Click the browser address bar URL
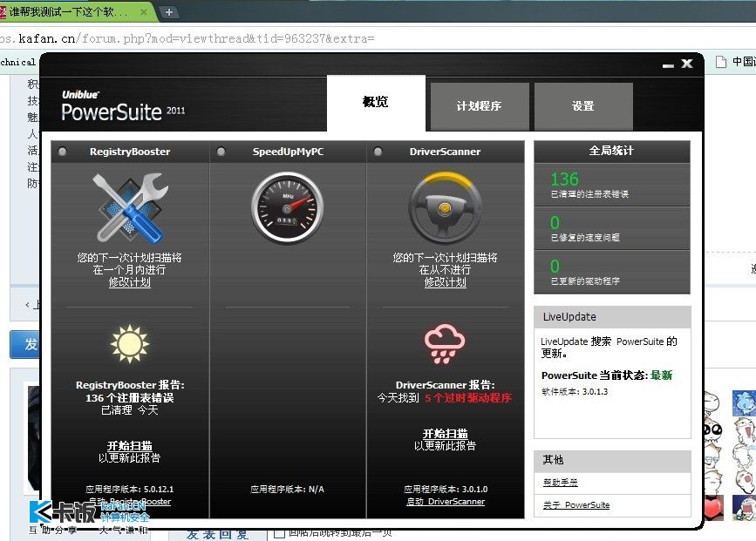This screenshot has width=756, height=541. pyautogui.click(x=187, y=38)
